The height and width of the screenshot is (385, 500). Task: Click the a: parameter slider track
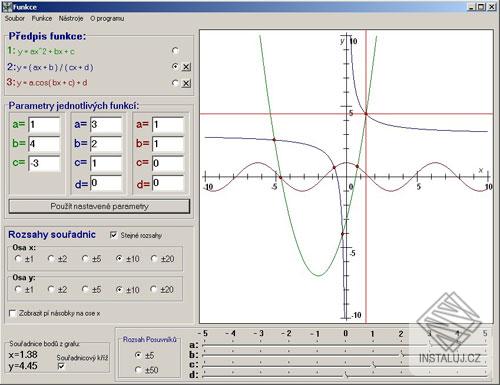click(x=344, y=345)
